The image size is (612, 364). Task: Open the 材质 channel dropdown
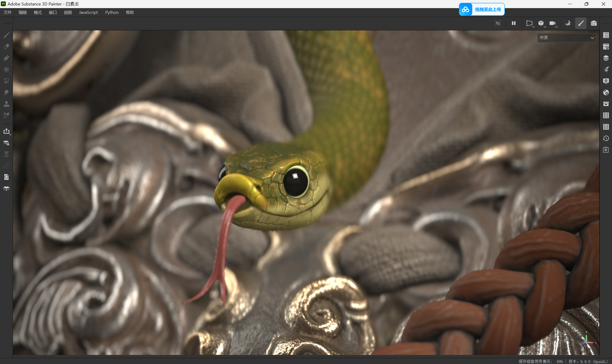[x=566, y=38]
